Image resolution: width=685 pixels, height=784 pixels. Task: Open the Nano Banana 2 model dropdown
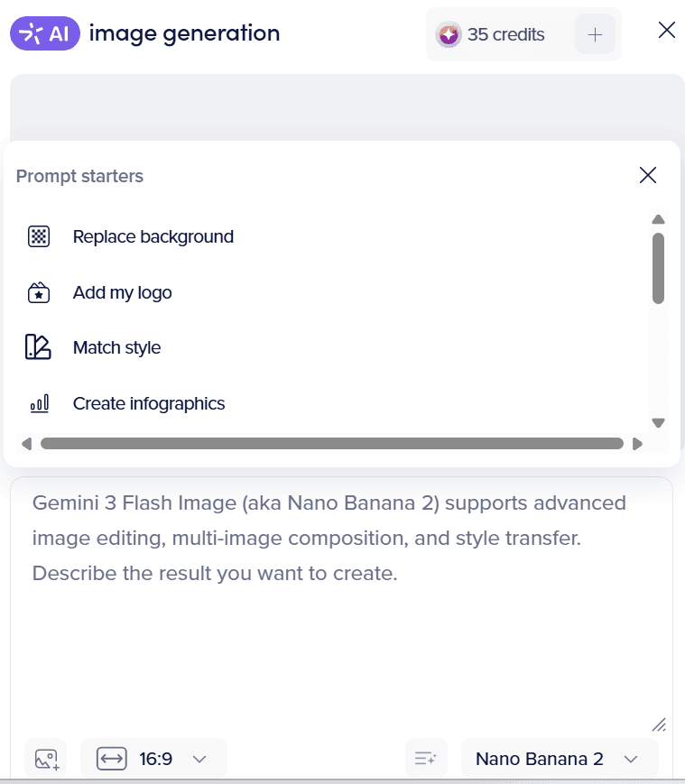tap(559, 759)
